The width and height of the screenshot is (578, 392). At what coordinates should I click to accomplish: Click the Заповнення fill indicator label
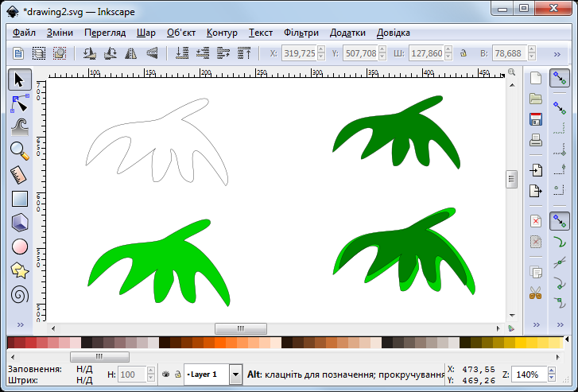(x=34, y=369)
